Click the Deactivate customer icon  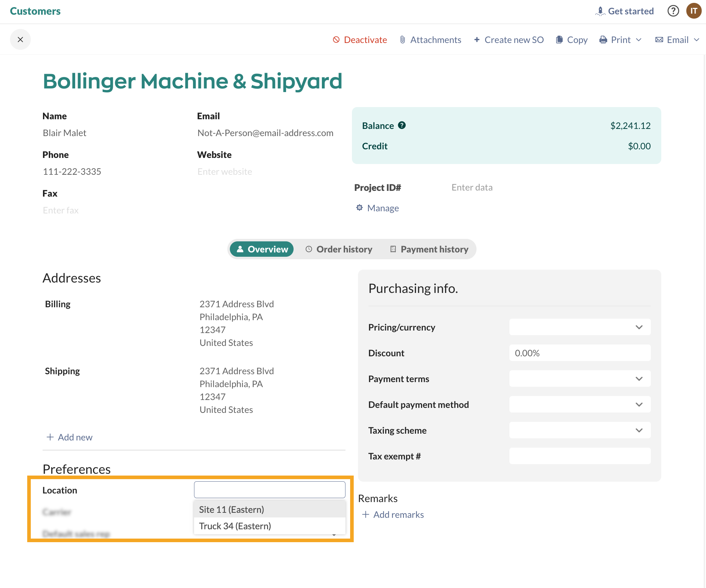[x=336, y=40]
